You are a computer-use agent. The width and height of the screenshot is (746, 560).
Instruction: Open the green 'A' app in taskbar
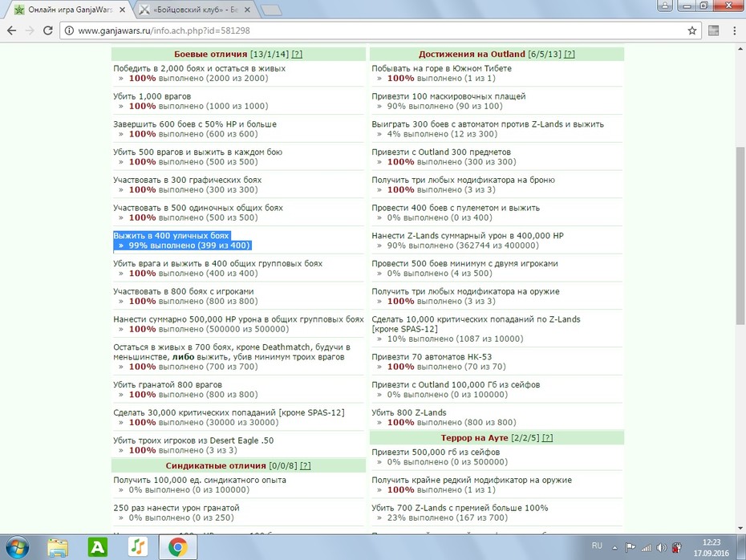pyautogui.click(x=98, y=548)
